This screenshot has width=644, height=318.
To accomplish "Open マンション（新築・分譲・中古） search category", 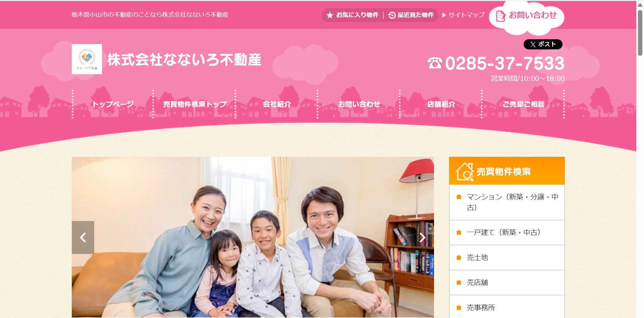I will click(507, 202).
